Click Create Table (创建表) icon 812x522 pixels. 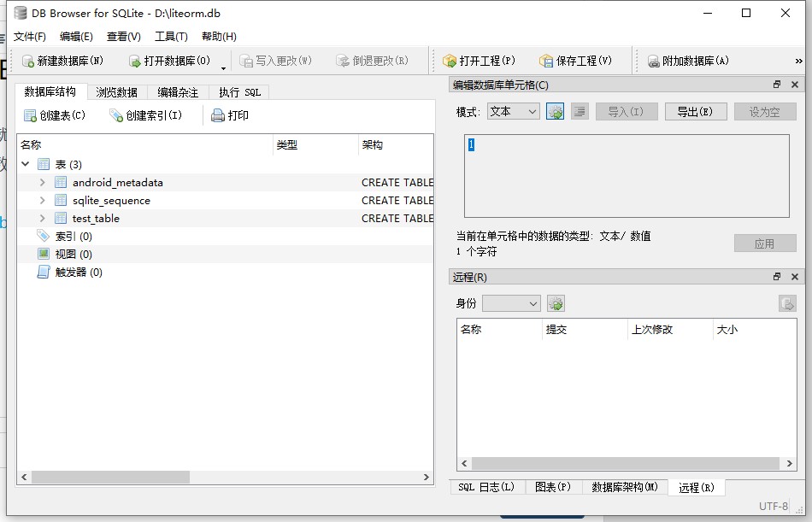(30, 115)
